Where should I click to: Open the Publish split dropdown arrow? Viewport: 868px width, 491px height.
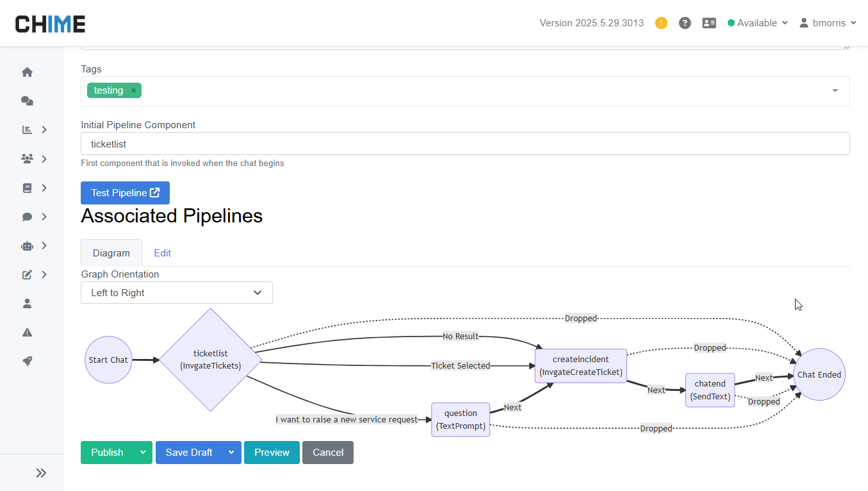coord(143,453)
